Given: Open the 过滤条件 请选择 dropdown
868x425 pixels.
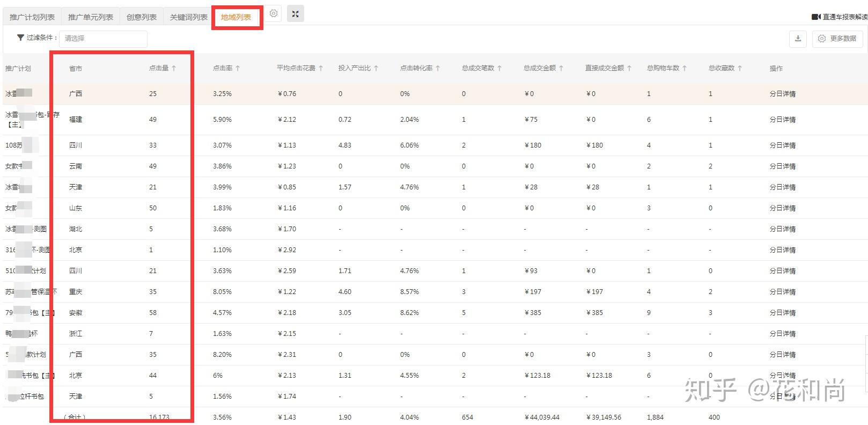Looking at the screenshot, I should [x=103, y=39].
